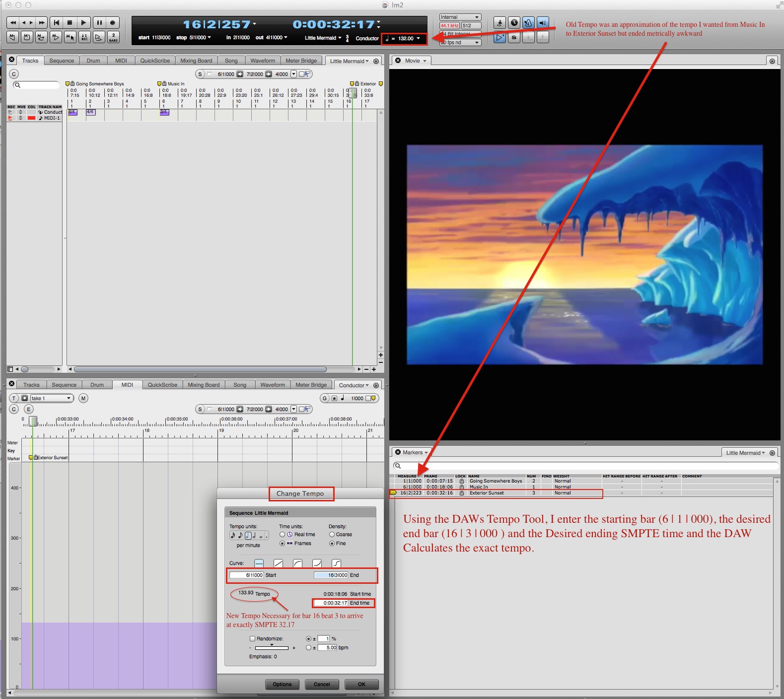Click the solo mode S button
The width and height of the screenshot is (784, 699).
(x=514, y=37)
